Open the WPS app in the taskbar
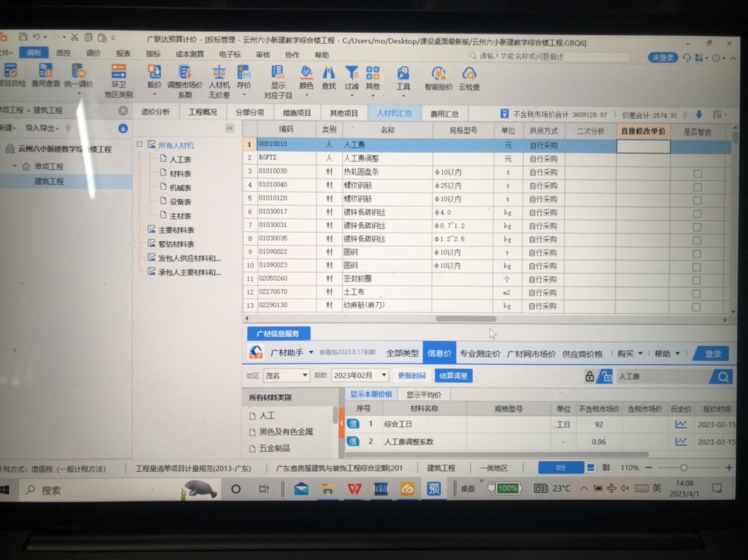This screenshot has width=748, height=560. [354, 489]
